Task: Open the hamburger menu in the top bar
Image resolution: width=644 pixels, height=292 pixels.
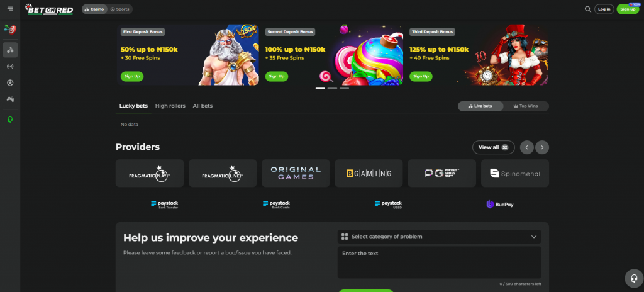Action: [x=10, y=9]
